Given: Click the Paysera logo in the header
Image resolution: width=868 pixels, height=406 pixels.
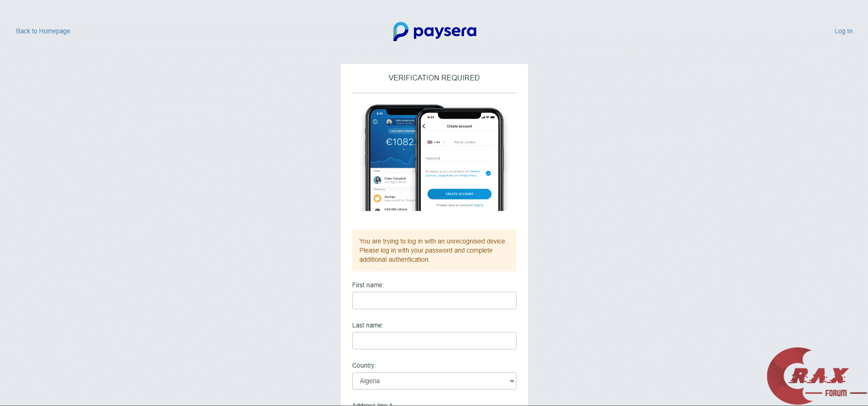Looking at the screenshot, I should click(434, 32).
